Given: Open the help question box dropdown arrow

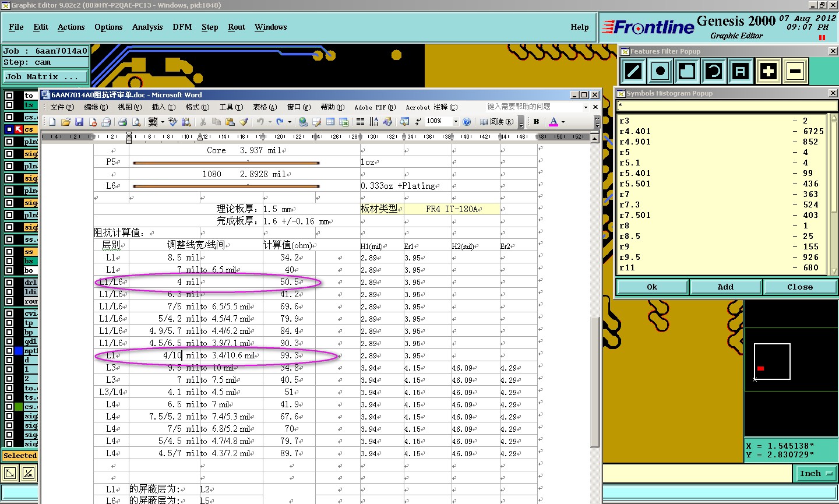Looking at the screenshot, I should 586,107.
